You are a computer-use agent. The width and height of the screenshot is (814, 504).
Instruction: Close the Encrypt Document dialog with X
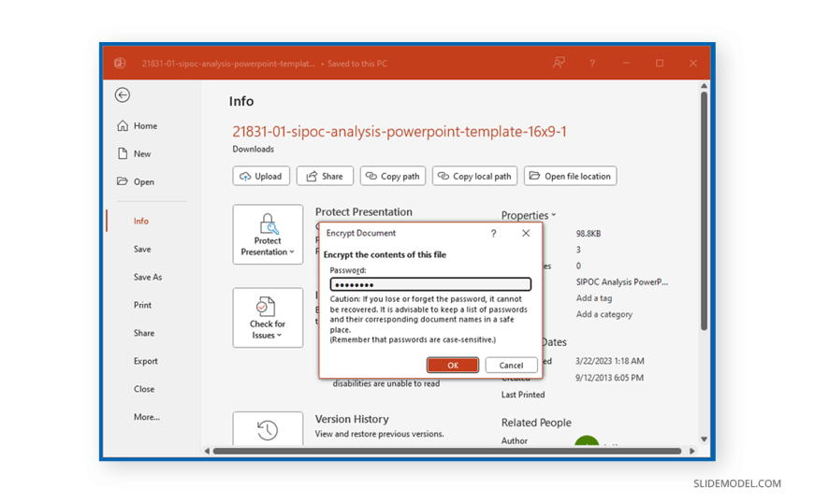(x=526, y=233)
